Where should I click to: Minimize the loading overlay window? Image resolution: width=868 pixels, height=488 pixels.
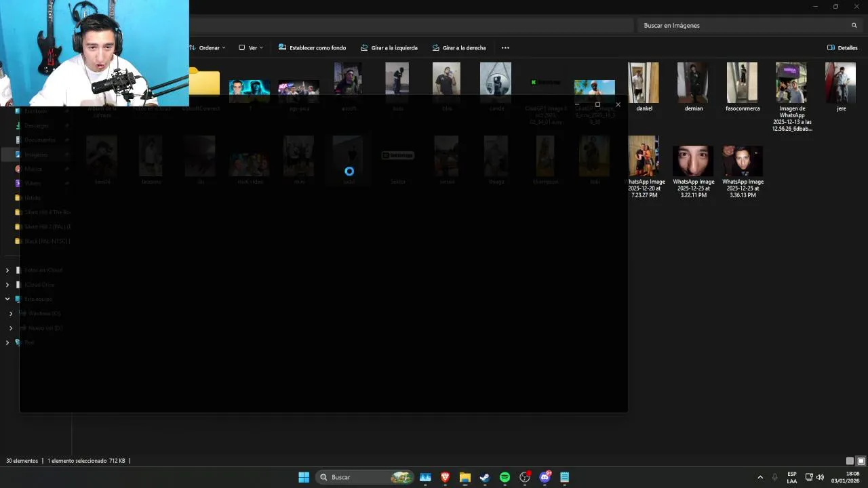click(577, 104)
